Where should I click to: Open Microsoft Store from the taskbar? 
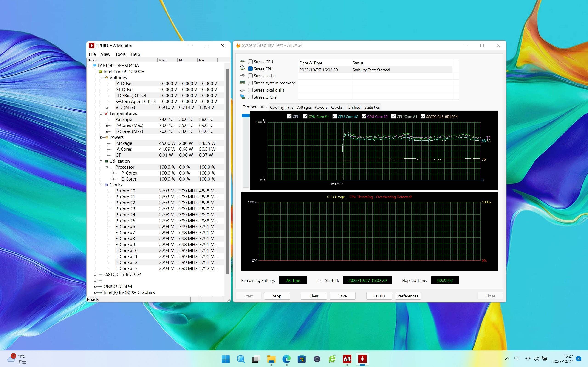(302, 359)
